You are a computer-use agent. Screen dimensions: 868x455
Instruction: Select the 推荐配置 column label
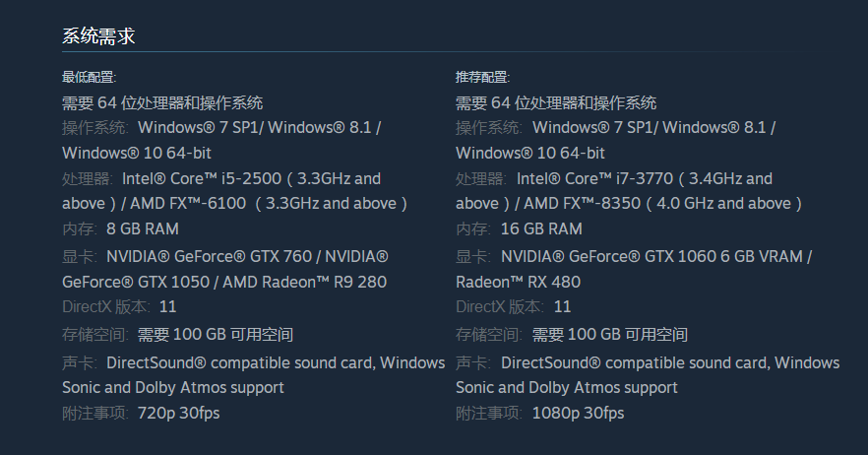click(482, 77)
